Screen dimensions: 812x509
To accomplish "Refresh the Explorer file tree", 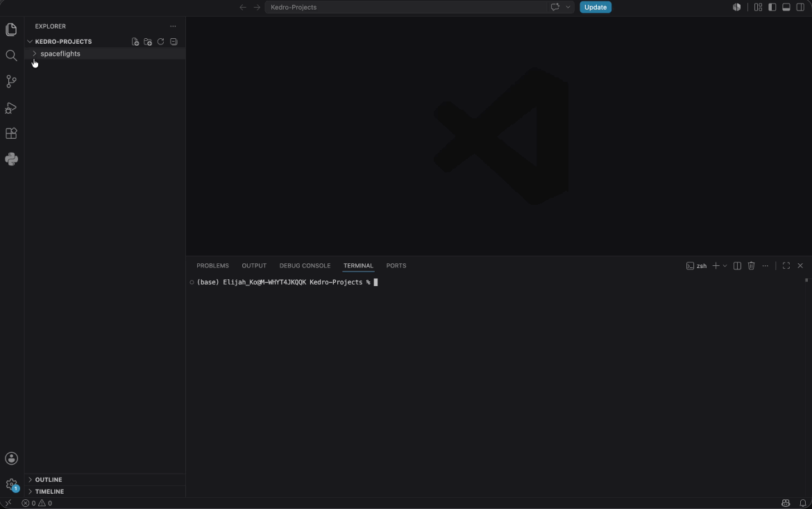I will coord(160,42).
